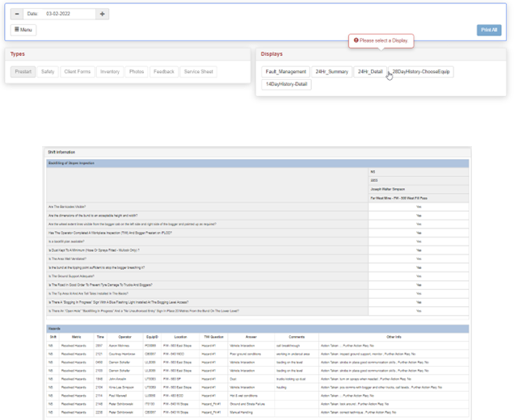
Task: Open the hamburger Menu button
Action: point(23,30)
